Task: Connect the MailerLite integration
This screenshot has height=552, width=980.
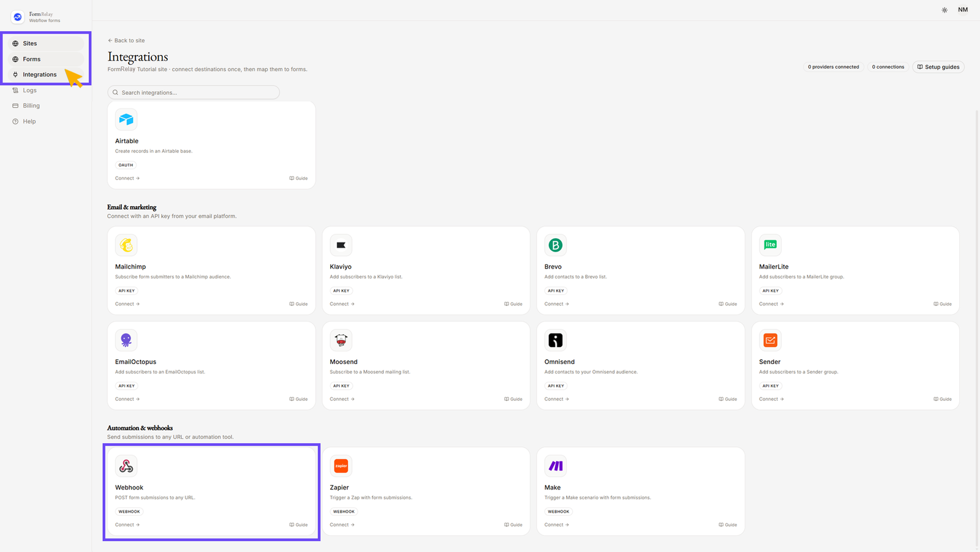Action: [x=772, y=304]
